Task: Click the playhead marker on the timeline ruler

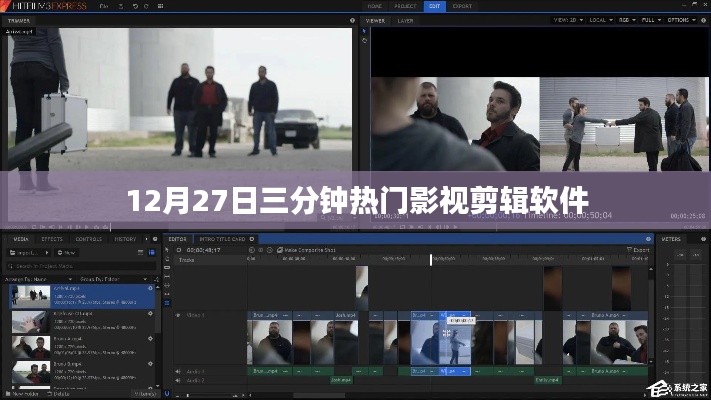Action: (x=431, y=259)
